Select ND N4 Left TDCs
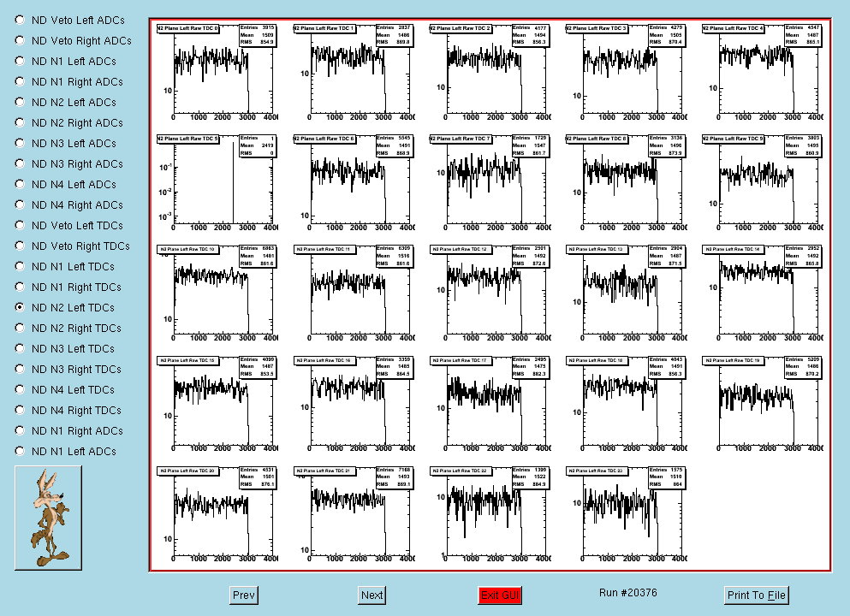The image size is (850, 616). click(20, 389)
